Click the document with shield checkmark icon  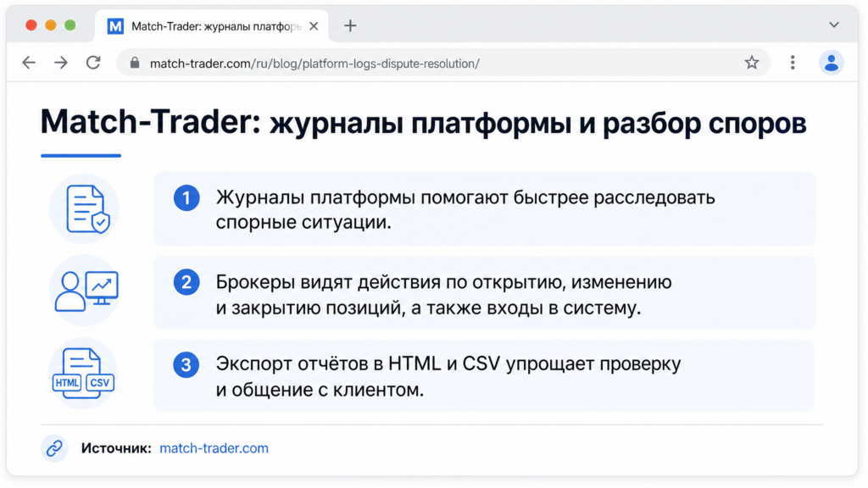[86, 208]
